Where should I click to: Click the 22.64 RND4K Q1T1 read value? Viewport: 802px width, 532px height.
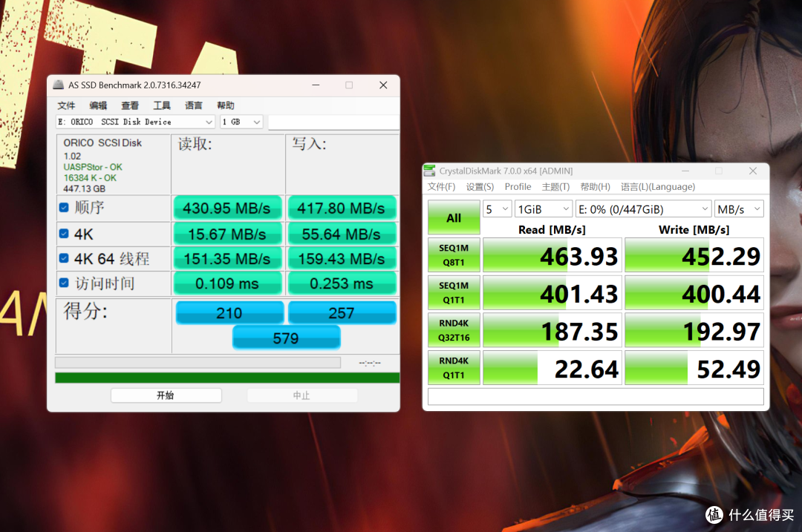click(x=552, y=368)
